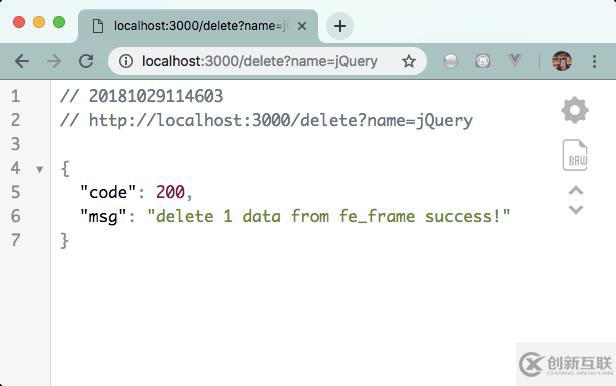Click the page document icon in the tab
Viewport: 616px width, 386px height.
click(x=97, y=26)
